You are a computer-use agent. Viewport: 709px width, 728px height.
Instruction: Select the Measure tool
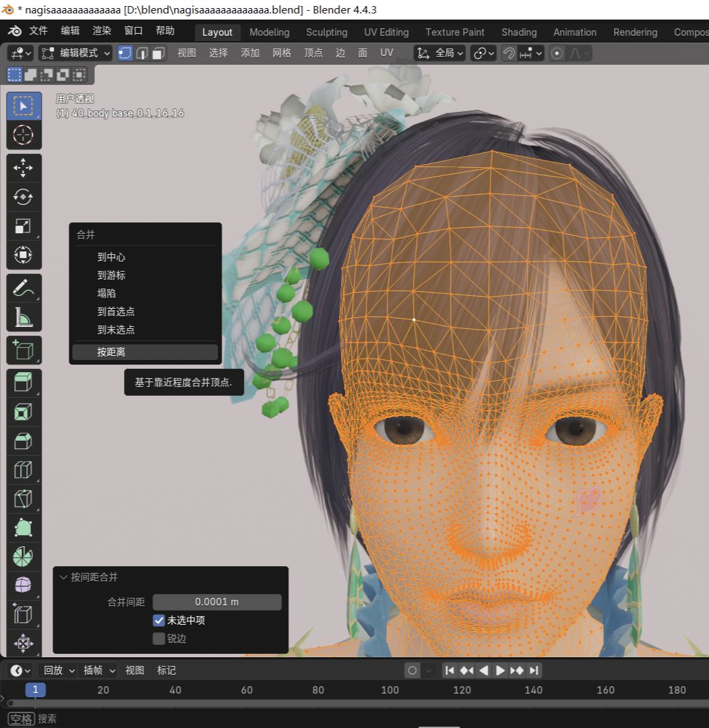24,317
